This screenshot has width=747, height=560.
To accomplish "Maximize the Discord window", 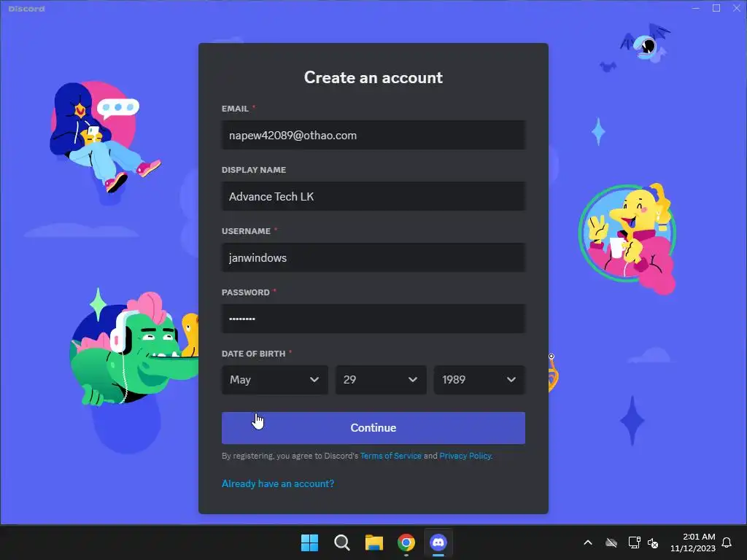I will [x=716, y=8].
